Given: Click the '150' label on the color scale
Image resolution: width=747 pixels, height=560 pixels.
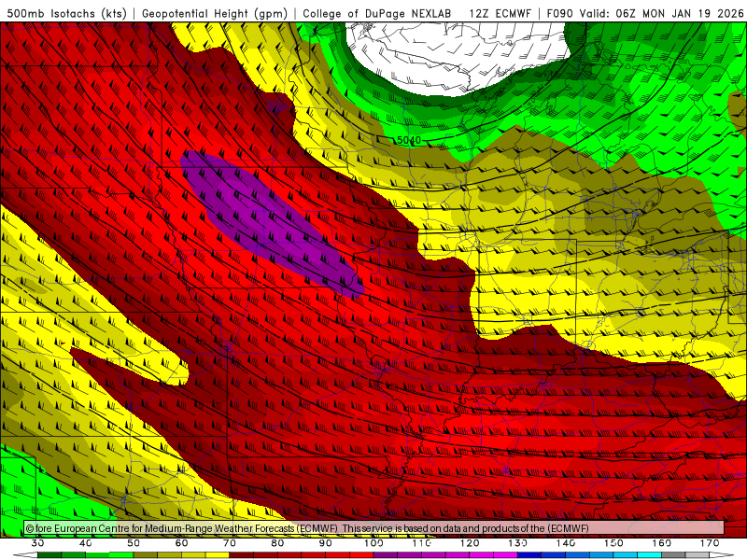Looking at the screenshot, I should (x=613, y=543).
